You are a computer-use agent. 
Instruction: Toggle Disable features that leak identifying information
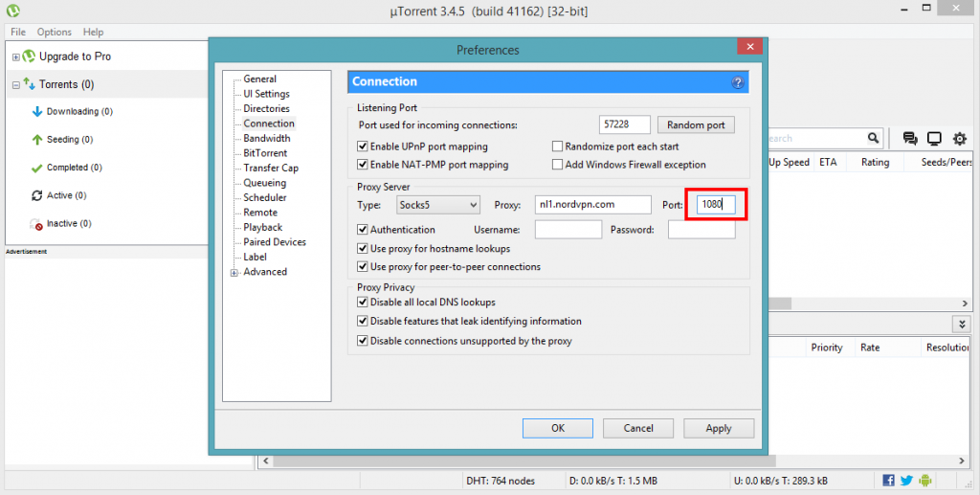pyautogui.click(x=363, y=321)
